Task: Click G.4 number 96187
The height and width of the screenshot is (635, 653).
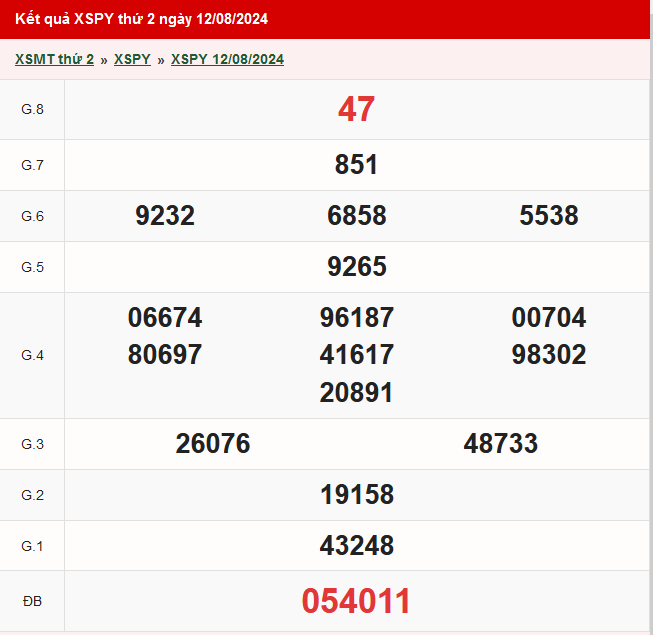Action: click(357, 318)
